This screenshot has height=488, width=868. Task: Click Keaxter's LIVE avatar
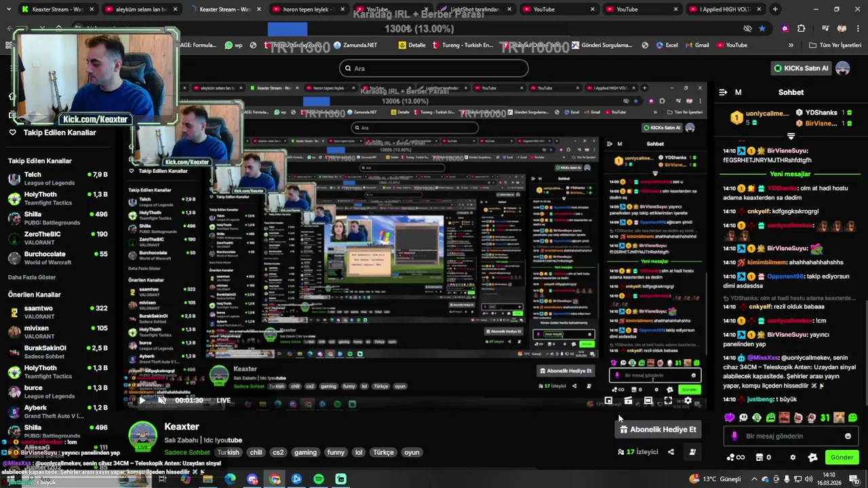pyautogui.click(x=143, y=436)
